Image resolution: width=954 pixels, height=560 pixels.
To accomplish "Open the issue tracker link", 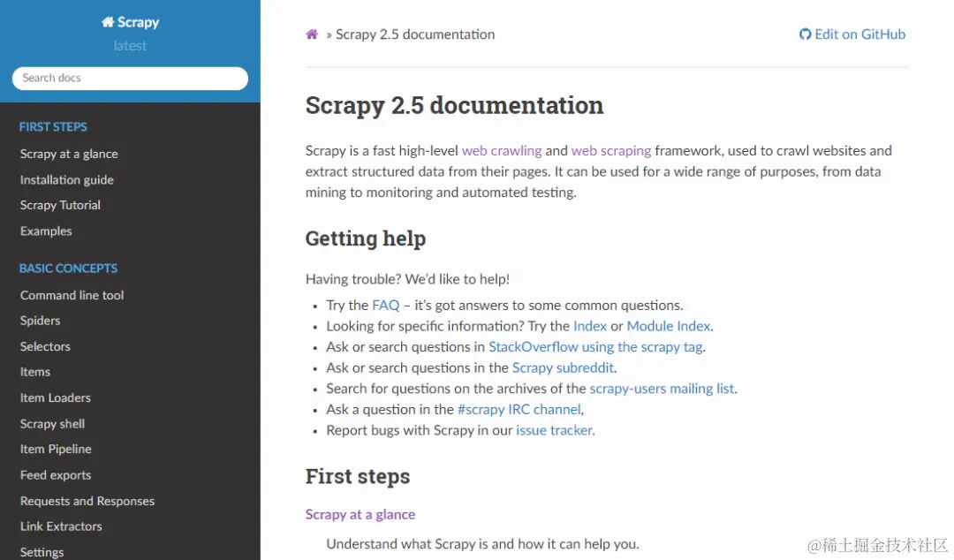I will click(554, 430).
